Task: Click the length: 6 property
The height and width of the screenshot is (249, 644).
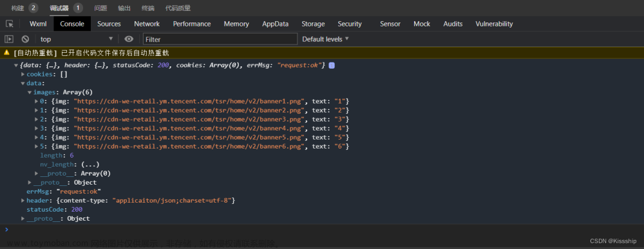Action: (57, 156)
